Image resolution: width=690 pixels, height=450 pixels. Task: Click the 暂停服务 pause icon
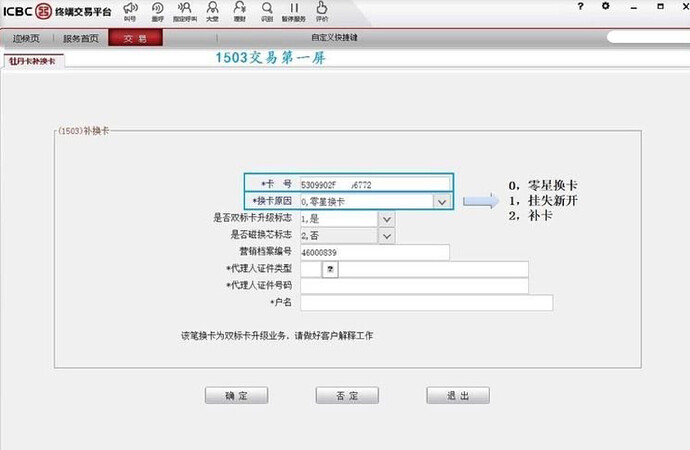[294, 11]
